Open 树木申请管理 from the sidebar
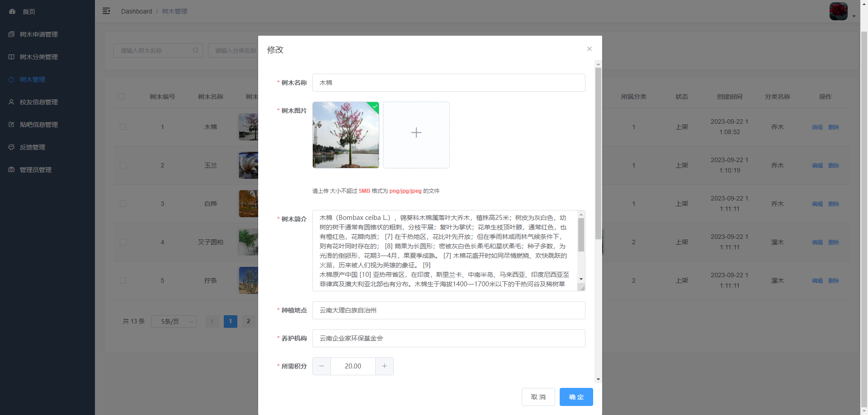 pos(38,34)
